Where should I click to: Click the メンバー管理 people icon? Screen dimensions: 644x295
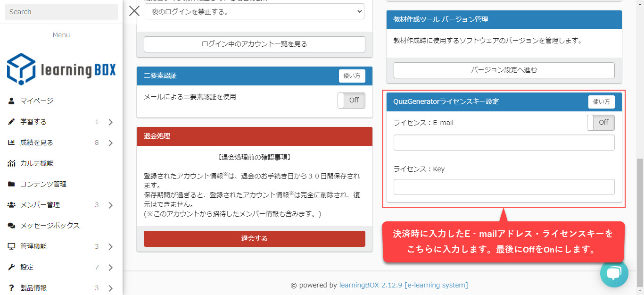11,205
